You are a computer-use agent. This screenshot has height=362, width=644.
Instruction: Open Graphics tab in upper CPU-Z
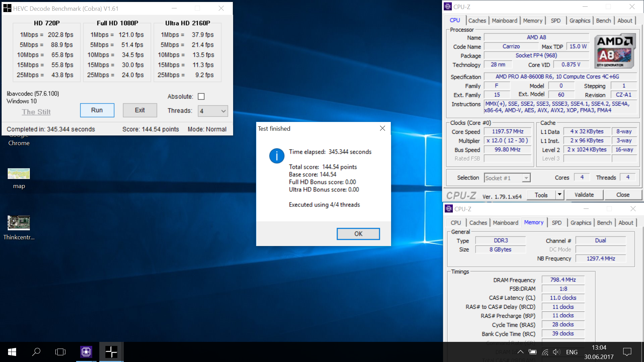pos(580,20)
